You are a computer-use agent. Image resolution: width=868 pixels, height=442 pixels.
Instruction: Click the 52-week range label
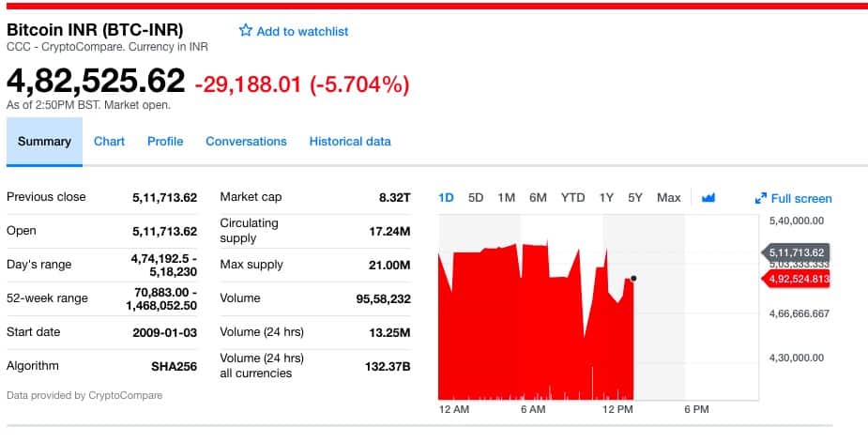(x=47, y=298)
